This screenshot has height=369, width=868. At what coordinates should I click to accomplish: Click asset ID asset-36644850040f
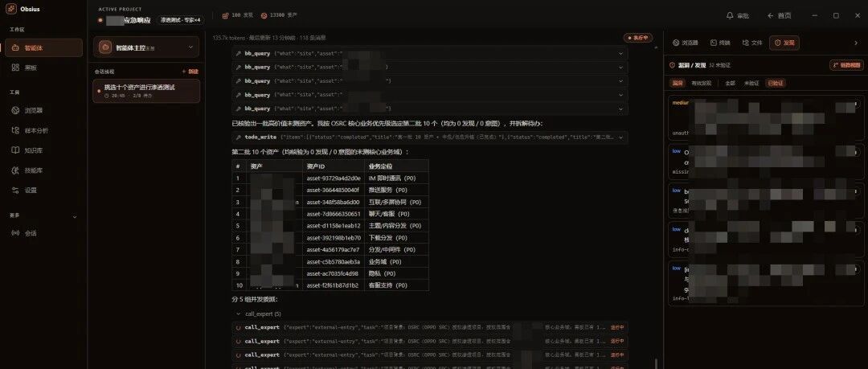333,190
